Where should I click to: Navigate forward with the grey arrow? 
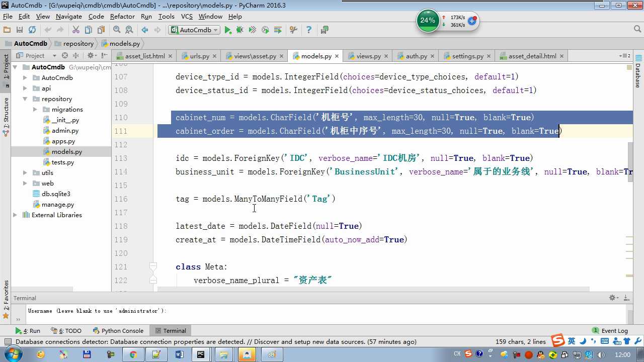point(157,30)
